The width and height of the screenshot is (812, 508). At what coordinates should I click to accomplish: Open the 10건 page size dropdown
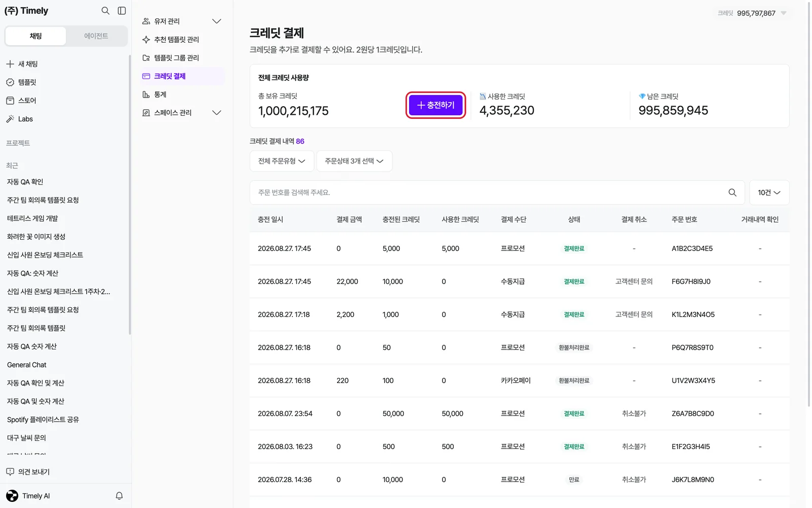pos(769,193)
